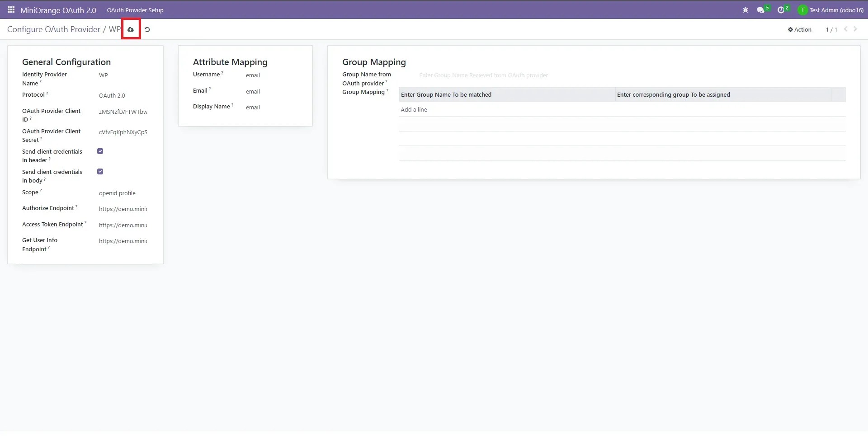Viewport: 868px width, 436px height.
Task: Select the OAuth Provider Setup menu item
Action: tap(135, 9)
